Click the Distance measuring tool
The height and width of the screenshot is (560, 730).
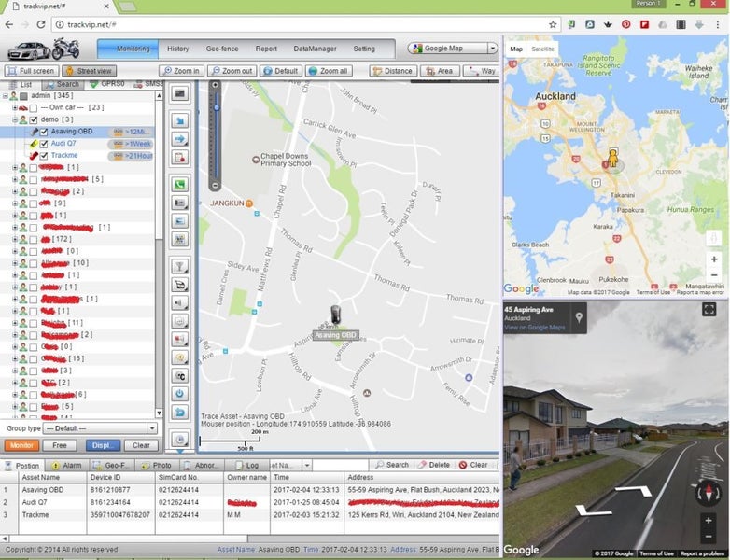tap(392, 71)
